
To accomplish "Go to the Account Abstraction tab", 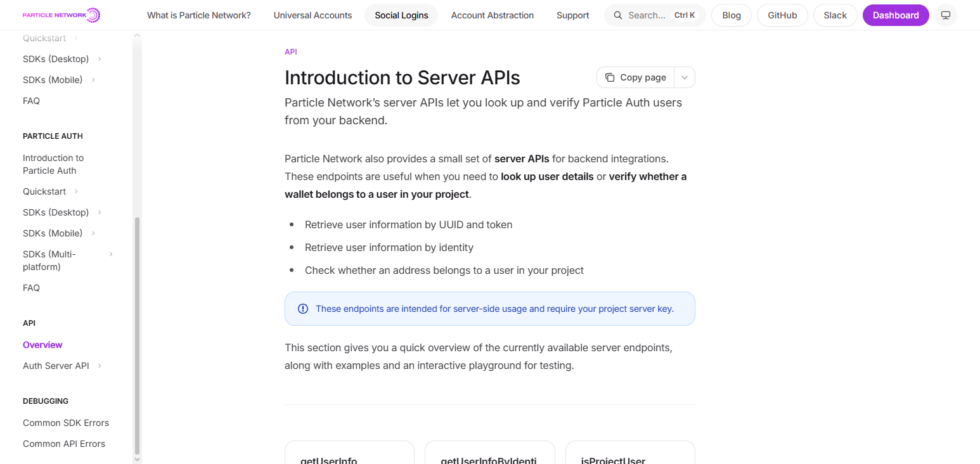I will tap(493, 15).
